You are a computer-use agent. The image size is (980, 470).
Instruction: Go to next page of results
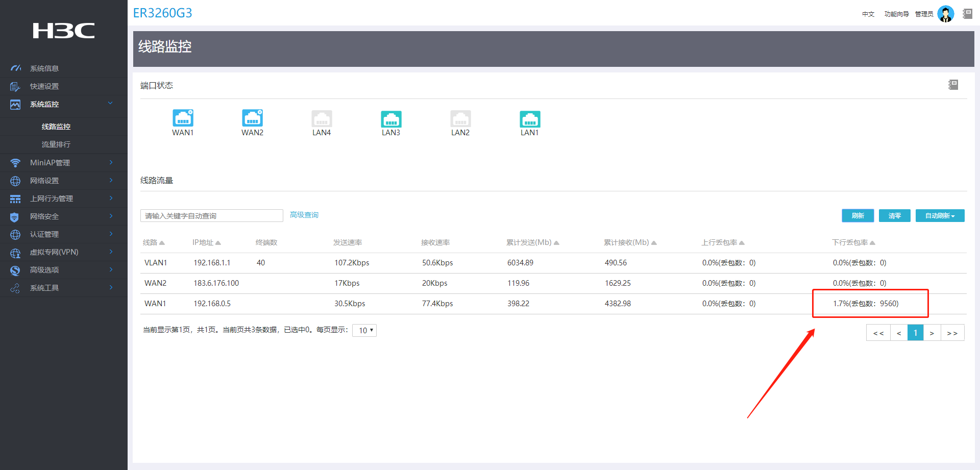click(x=932, y=333)
